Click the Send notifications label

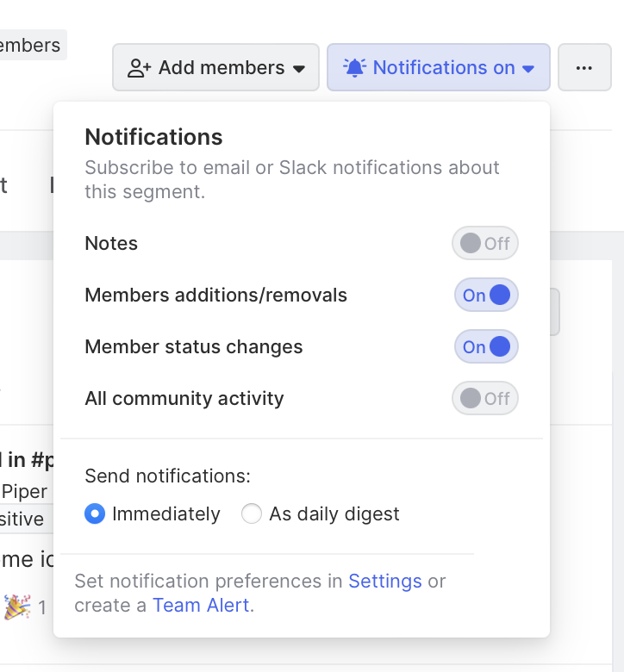coord(168,476)
